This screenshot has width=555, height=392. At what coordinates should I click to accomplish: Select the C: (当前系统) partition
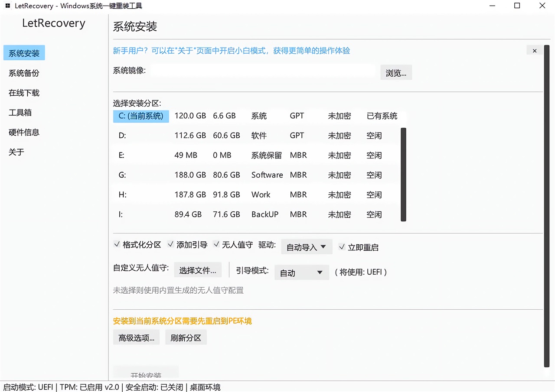click(141, 116)
